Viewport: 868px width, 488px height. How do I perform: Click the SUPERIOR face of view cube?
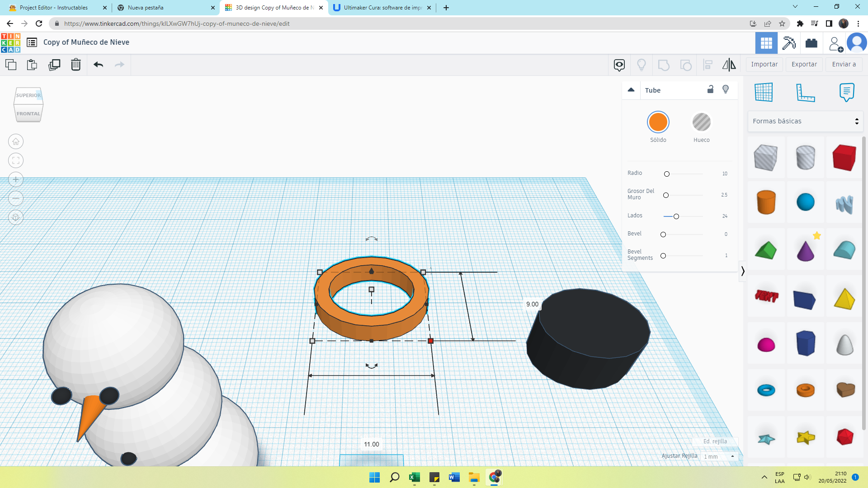click(28, 95)
